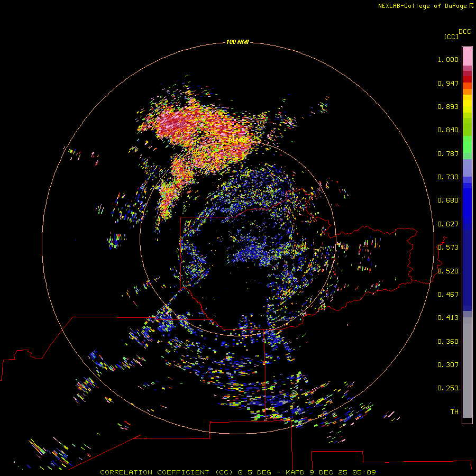Click the 0.413 scale value

coord(448,318)
